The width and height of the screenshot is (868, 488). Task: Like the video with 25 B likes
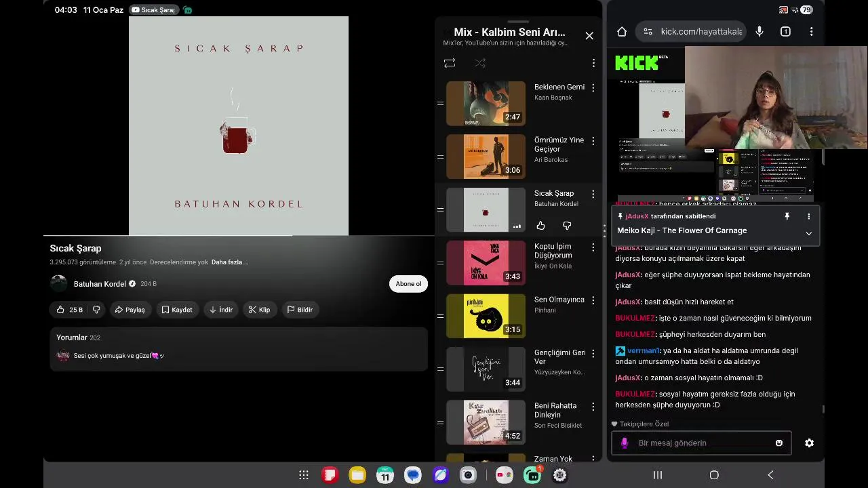click(x=70, y=310)
